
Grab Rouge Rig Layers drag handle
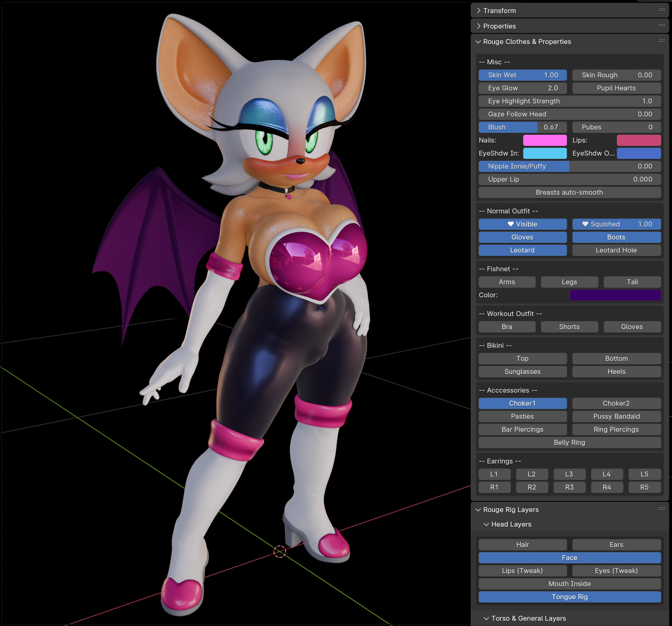point(661,509)
